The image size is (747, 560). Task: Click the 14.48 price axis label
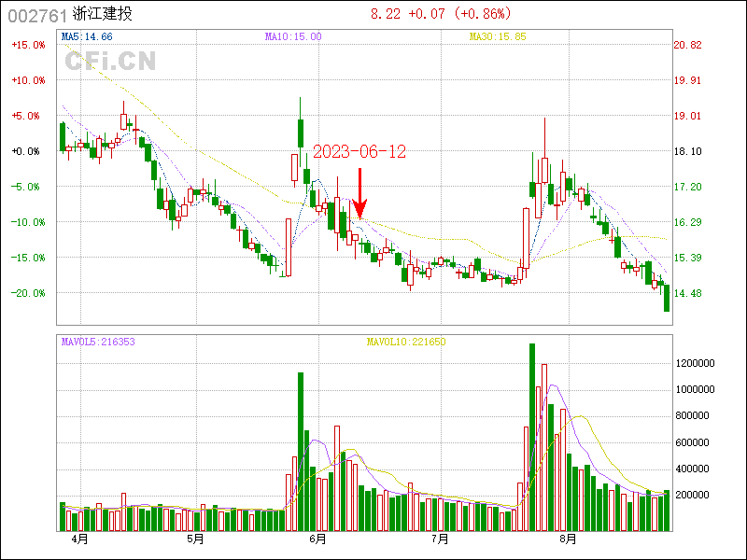[687, 293]
